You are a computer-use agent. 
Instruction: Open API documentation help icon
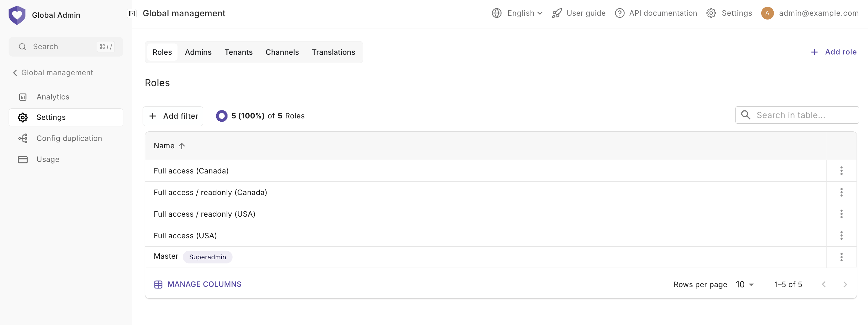(619, 13)
